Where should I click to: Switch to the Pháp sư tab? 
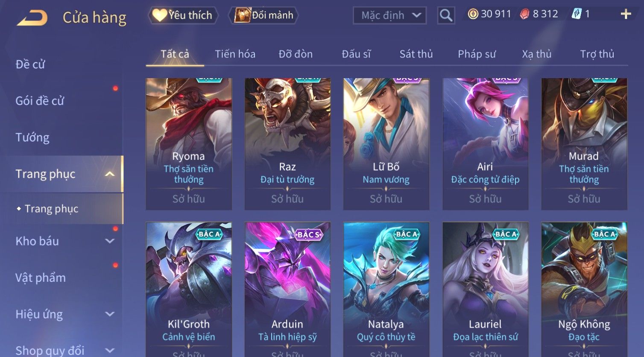(x=477, y=54)
